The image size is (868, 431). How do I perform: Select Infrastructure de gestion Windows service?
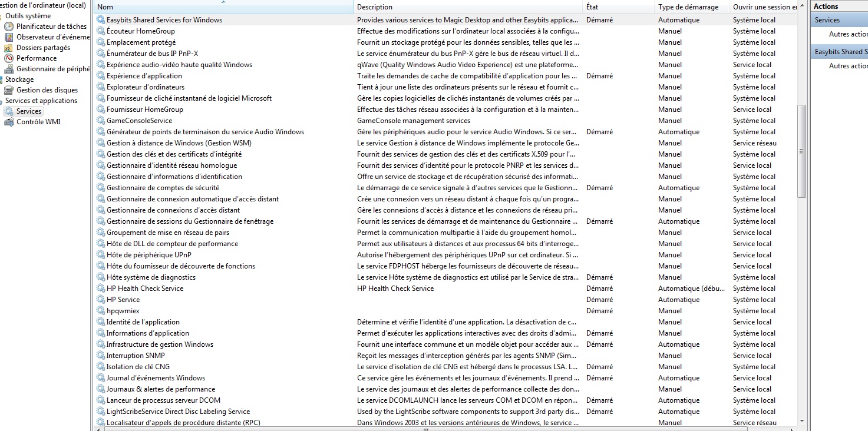point(160,344)
